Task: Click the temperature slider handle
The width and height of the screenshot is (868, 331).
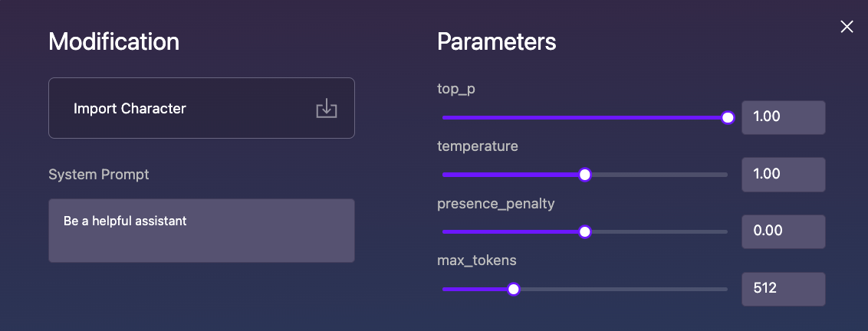Action: coord(585,175)
